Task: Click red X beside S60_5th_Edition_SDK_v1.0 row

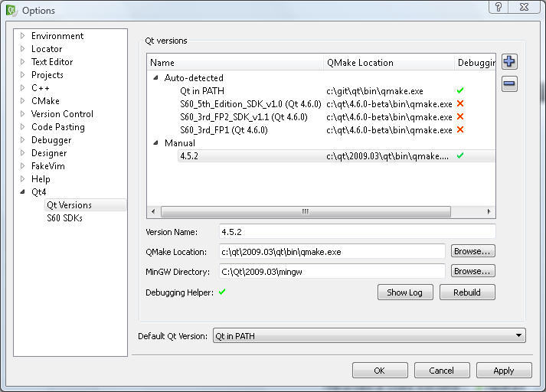Action: coord(460,103)
